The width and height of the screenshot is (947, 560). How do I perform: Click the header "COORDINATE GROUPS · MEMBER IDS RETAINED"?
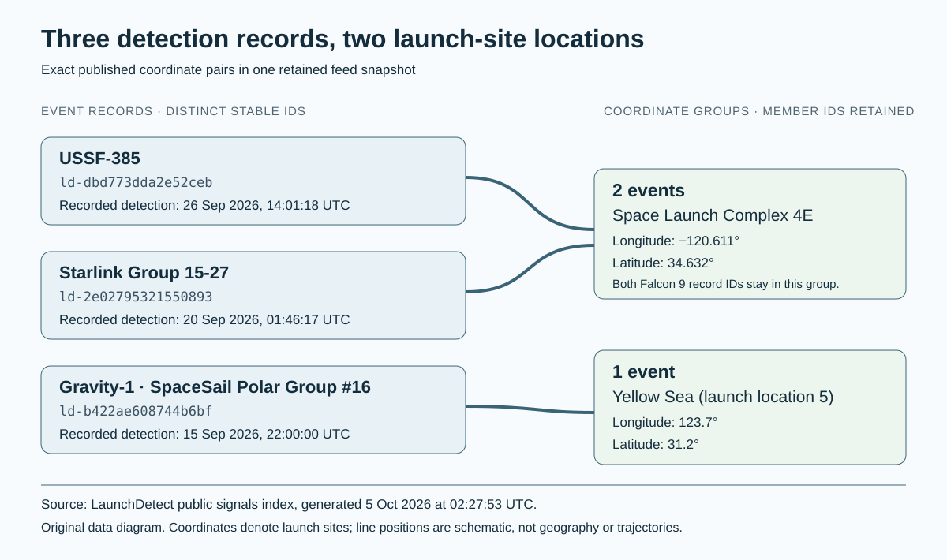pos(759,111)
